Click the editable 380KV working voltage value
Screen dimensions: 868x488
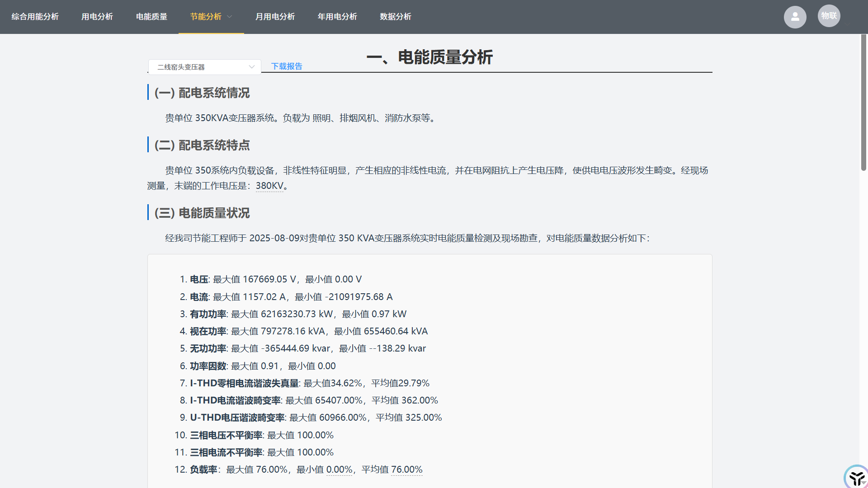[269, 186]
